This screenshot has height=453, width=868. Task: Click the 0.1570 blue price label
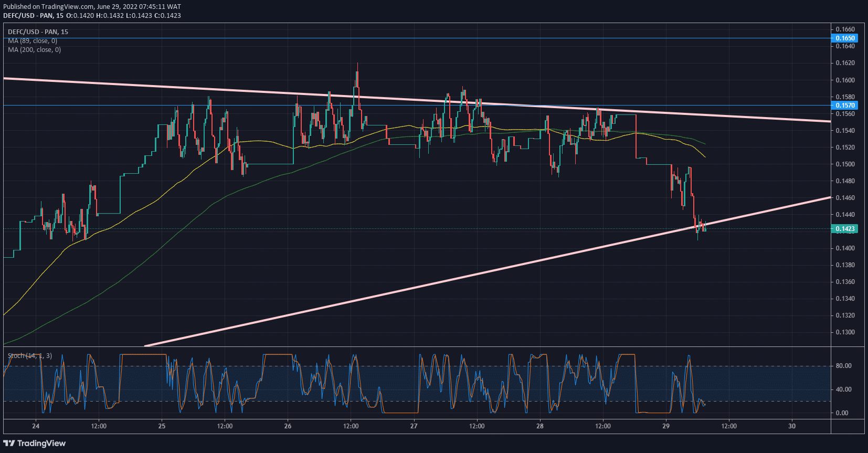click(x=845, y=106)
